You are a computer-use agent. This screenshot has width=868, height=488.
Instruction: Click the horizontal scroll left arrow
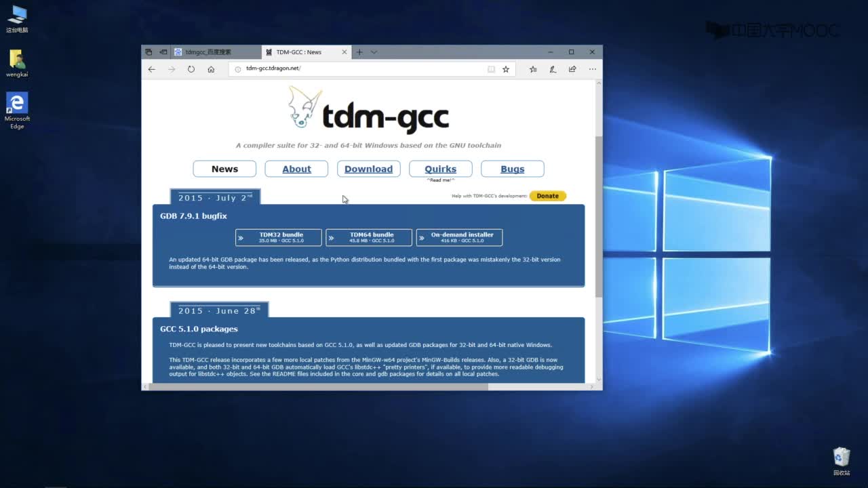coord(145,387)
